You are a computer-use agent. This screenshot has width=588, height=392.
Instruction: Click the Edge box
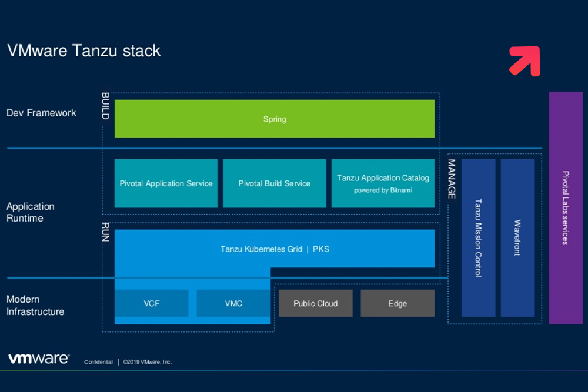(397, 303)
